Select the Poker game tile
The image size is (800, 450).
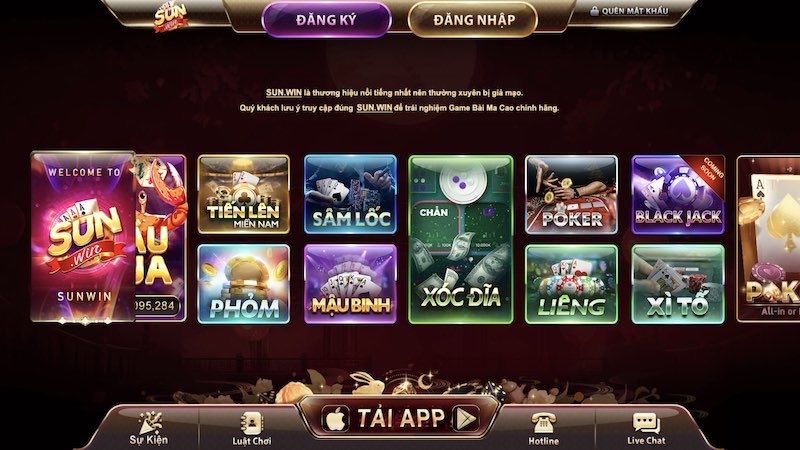571,195
